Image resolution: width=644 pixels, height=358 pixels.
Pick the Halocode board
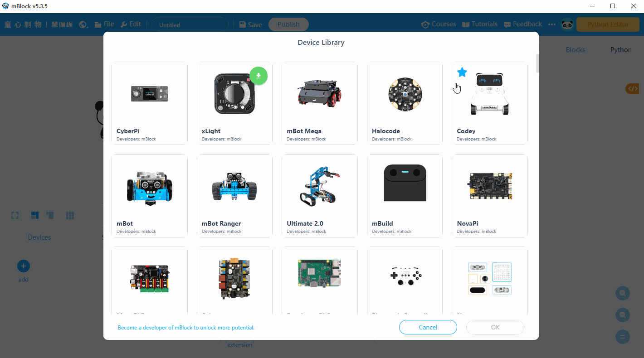[405, 103]
